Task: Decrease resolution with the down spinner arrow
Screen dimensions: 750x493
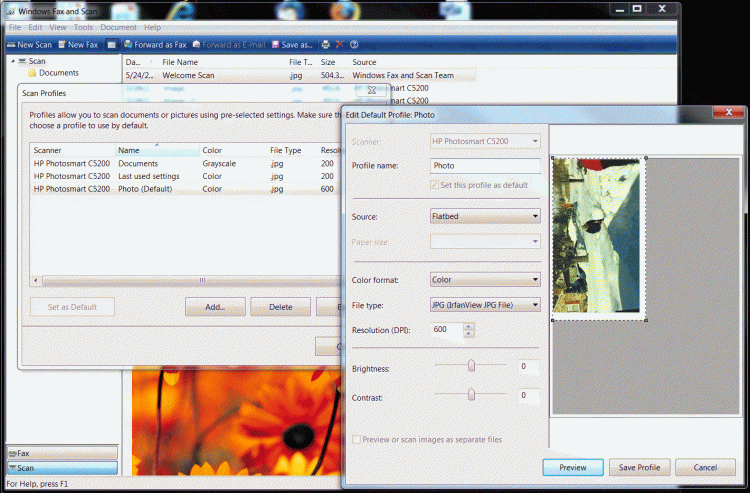Action: (469, 334)
